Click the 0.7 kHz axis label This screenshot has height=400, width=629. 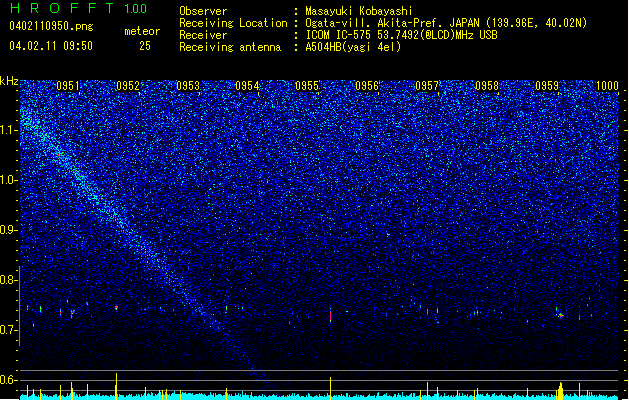(x=9, y=330)
